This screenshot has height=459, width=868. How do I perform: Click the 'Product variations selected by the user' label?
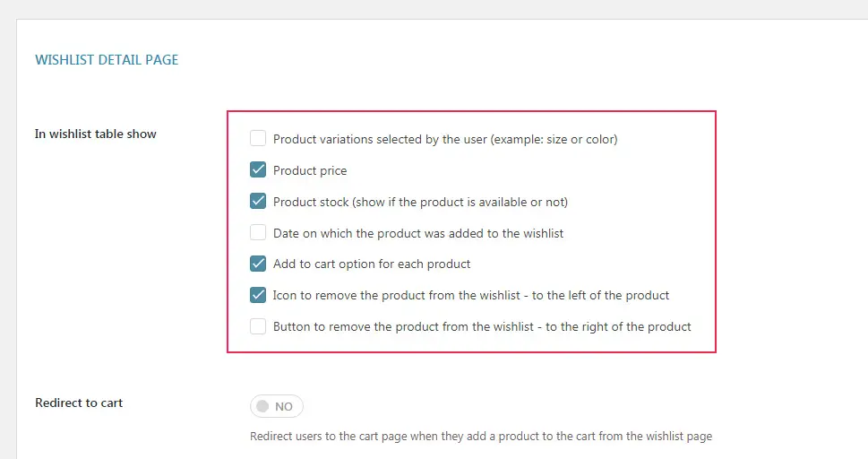[x=445, y=139]
